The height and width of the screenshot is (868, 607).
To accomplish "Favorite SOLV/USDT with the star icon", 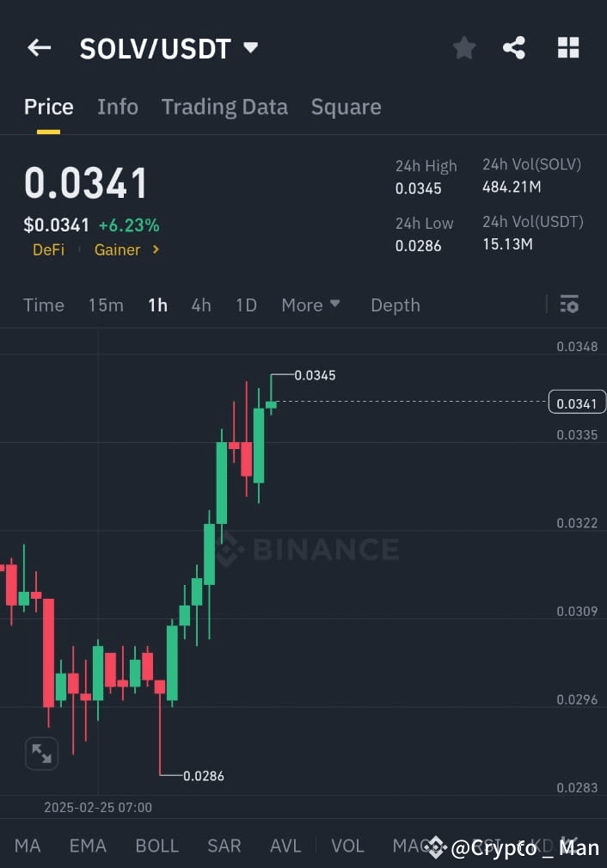I will 463,48.
